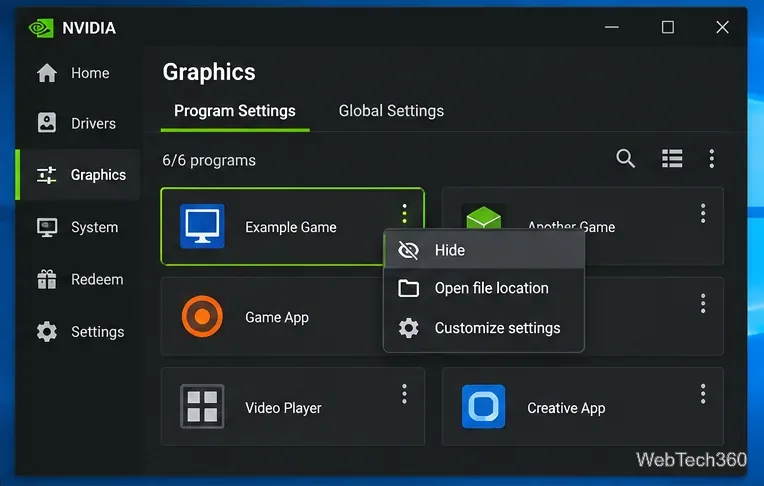Open the programs toolbar more-options menu

point(712,158)
